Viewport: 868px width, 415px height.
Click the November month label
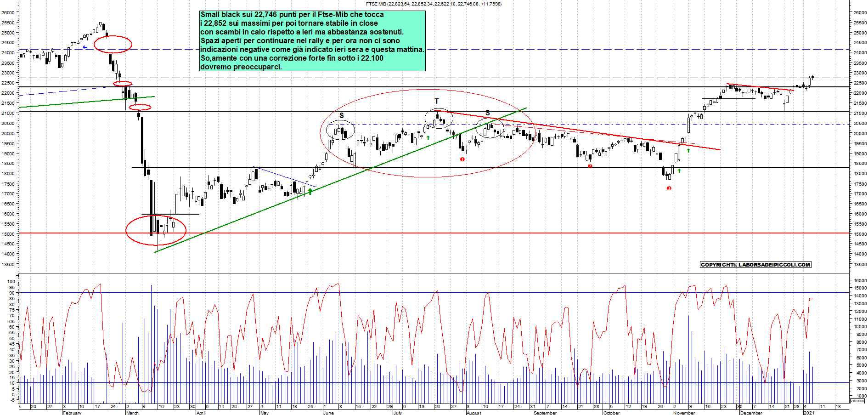[684, 413]
